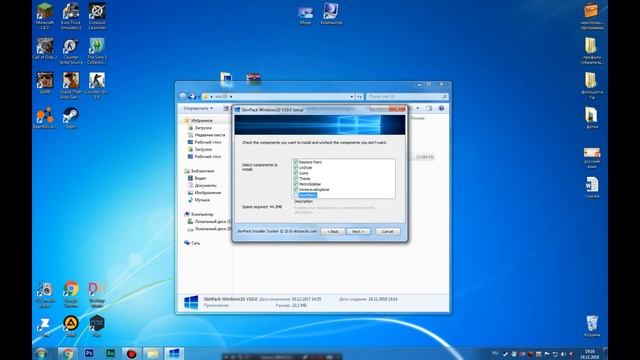Select Корзина recycle bin icon
Image resolution: width=640 pixels, height=360 pixels.
(592, 326)
